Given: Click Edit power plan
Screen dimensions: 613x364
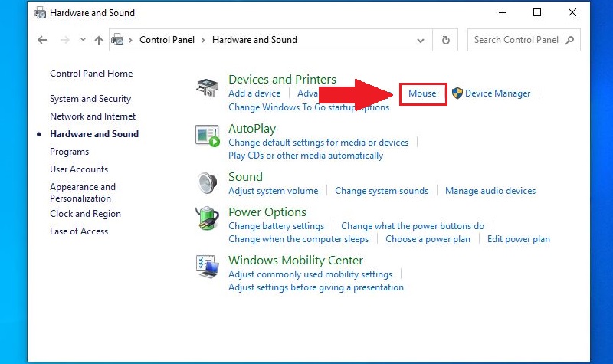Looking at the screenshot, I should tap(519, 239).
